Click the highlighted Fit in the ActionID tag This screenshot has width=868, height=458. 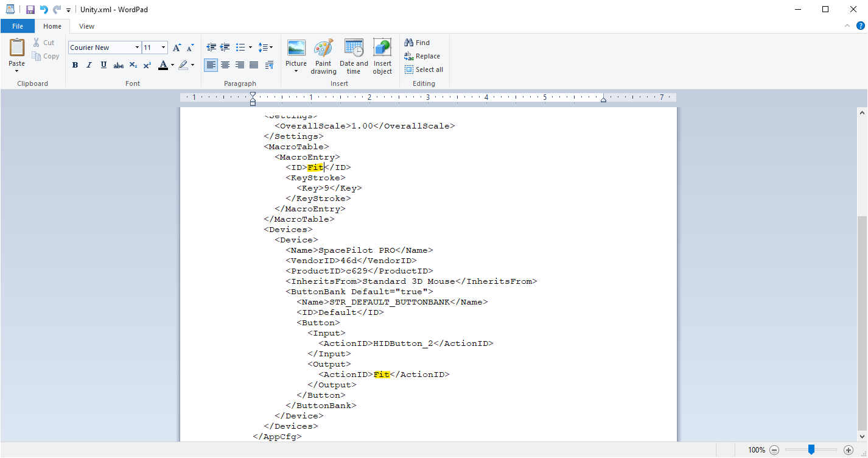pos(382,375)
